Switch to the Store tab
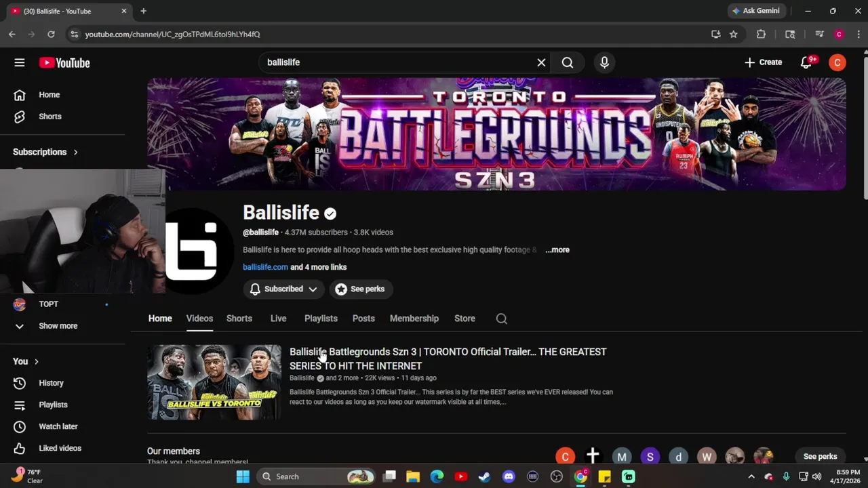This screenshot has height=488, width=868. coord(465,319)
